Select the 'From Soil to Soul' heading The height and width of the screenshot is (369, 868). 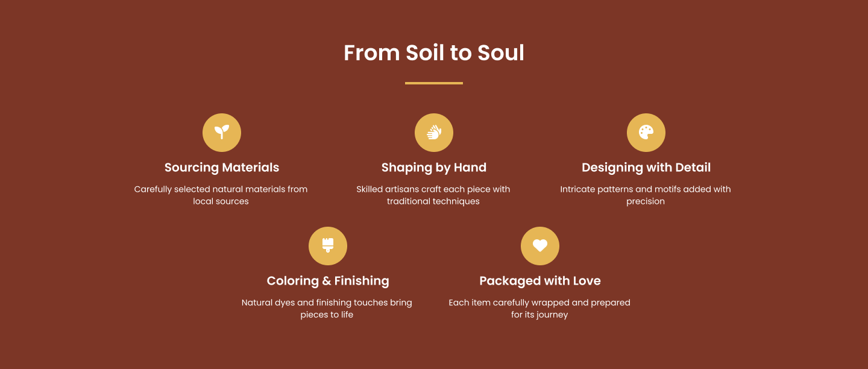click(x=434, y=53)
